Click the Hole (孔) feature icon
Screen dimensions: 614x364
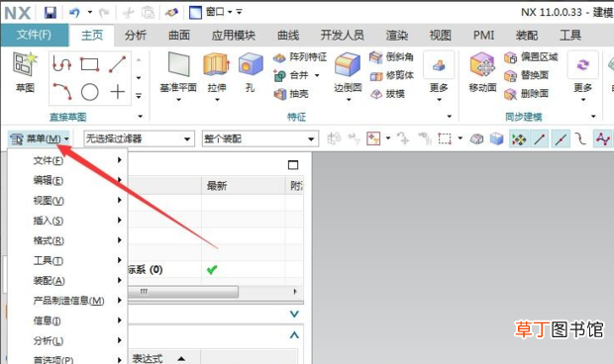click(251, 64)
